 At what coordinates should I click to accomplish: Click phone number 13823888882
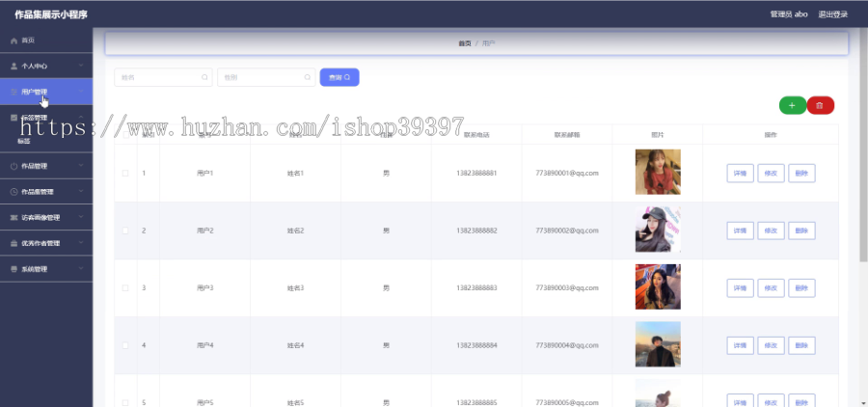coord(476,231)
